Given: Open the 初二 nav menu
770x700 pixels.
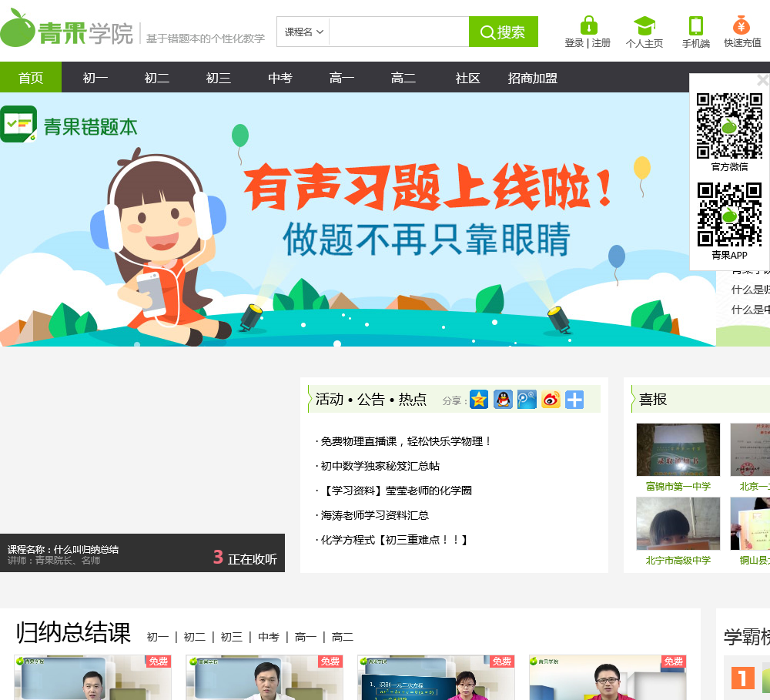Looking at the screenshot, I should point(156,78).
